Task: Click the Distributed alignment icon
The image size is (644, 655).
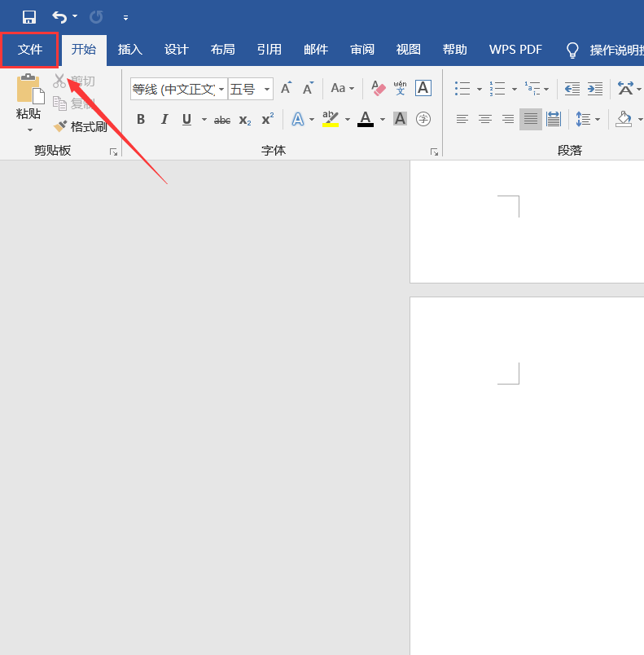Action: tap(554, 120)
